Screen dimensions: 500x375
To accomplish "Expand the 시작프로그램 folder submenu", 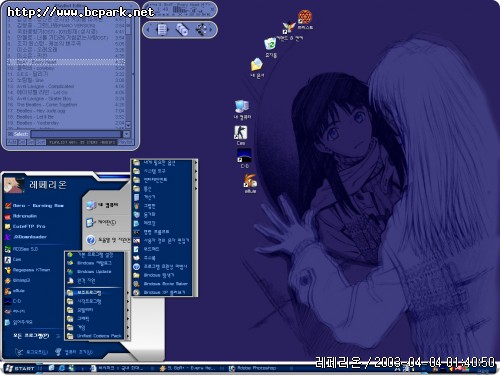I will click(x=96, y=301).
